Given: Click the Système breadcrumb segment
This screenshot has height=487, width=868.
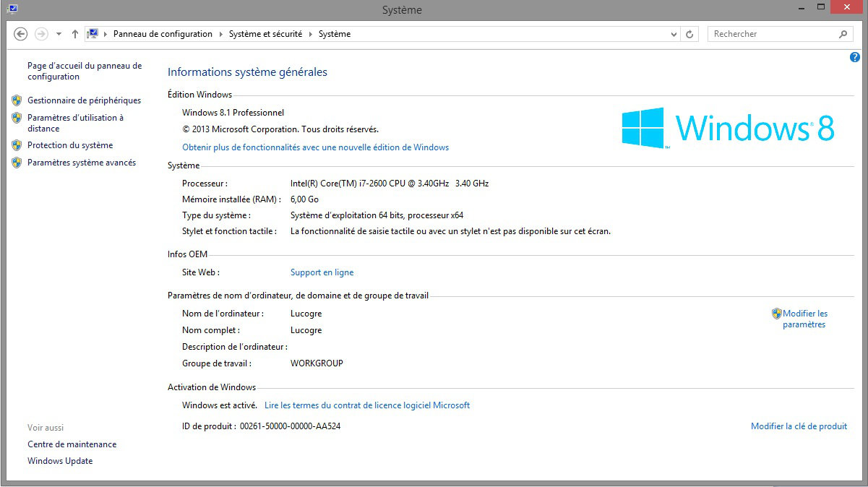Looking at the screenshot, I should pyautogui.click(x=335, y=34).
